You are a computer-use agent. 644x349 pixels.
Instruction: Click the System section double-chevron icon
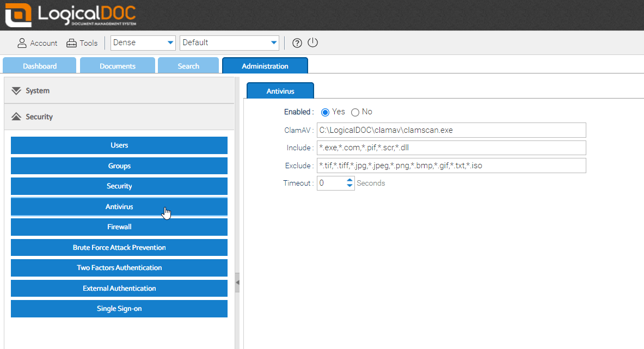[16, 91]
